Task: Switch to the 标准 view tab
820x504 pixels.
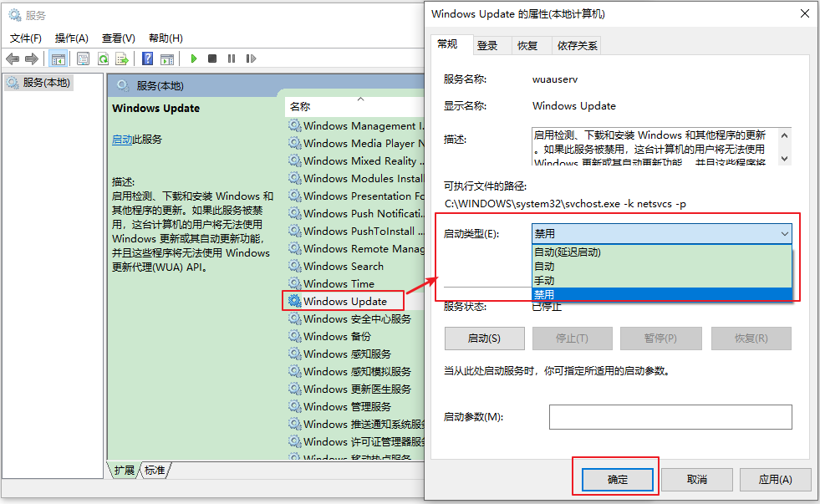Action: click(x=155, y=471)
